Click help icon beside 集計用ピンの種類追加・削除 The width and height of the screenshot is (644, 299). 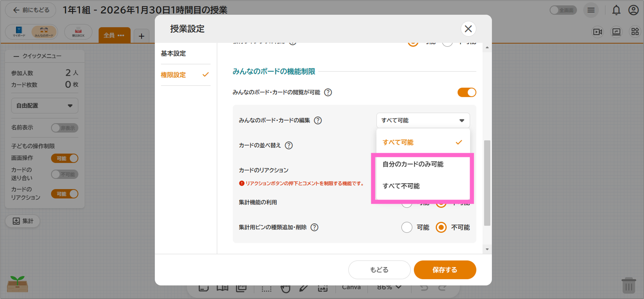tap(314, 228)
